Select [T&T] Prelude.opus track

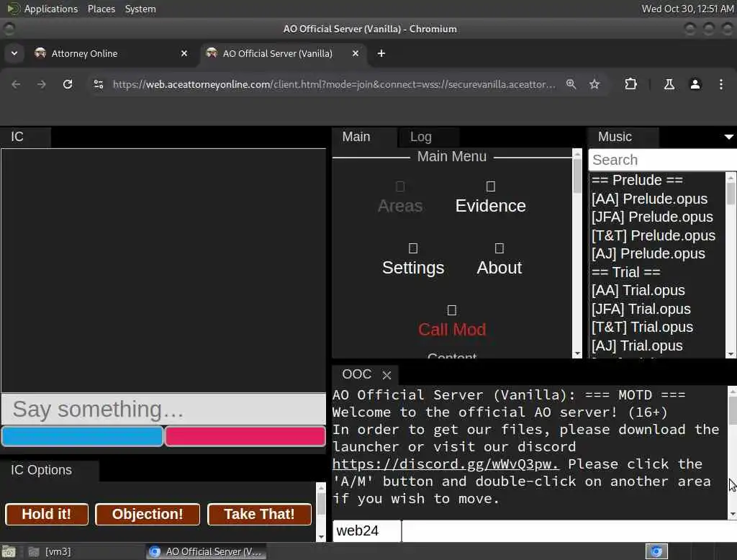(654, 235)
